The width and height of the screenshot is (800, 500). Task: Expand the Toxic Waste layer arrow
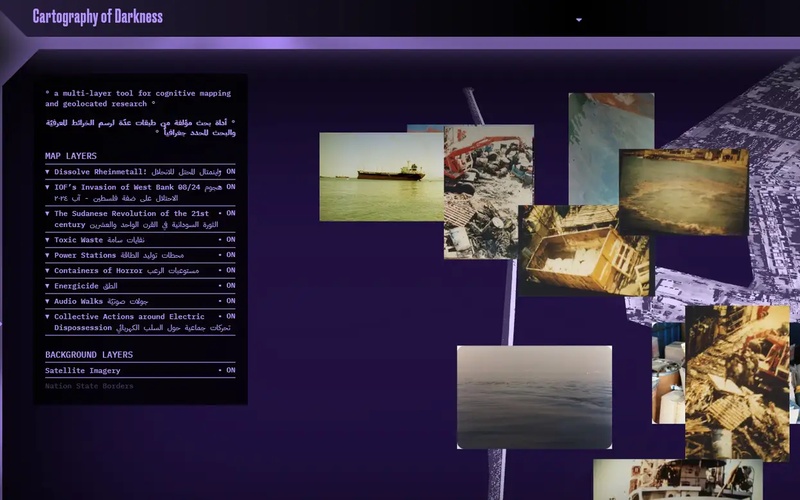pos(48,240)
